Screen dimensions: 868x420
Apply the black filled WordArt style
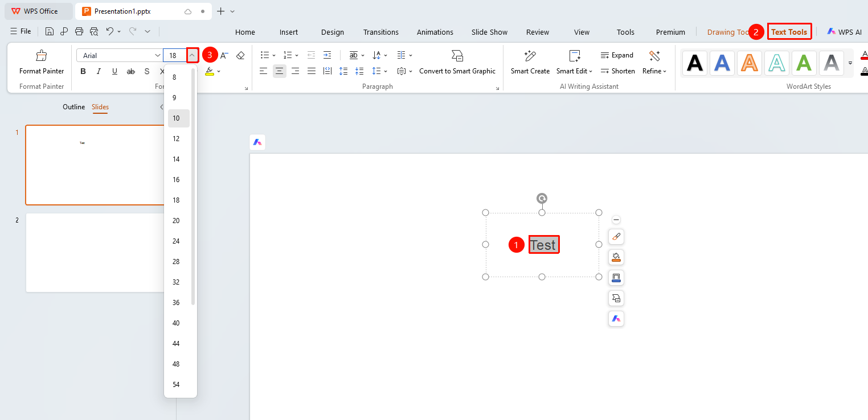point(695,63)
